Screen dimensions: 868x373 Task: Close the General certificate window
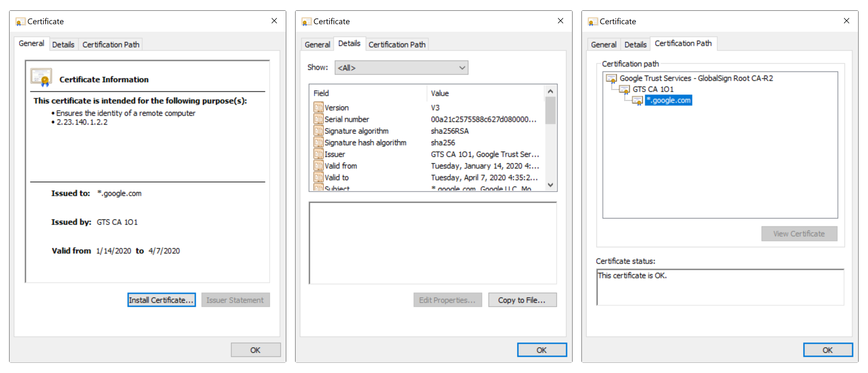(x=274, y=21)
